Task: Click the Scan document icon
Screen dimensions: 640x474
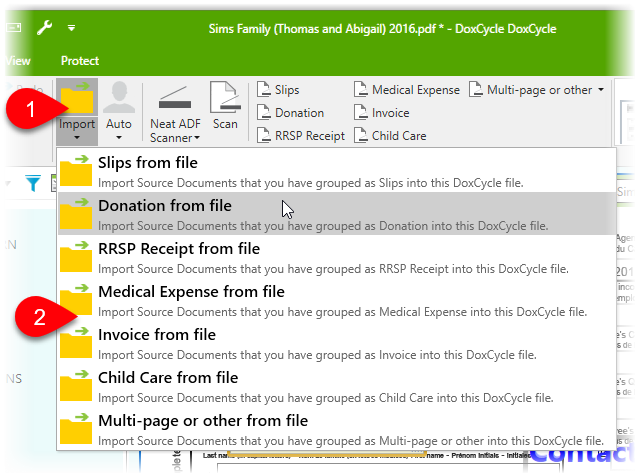Action: [x=225, y=97]
